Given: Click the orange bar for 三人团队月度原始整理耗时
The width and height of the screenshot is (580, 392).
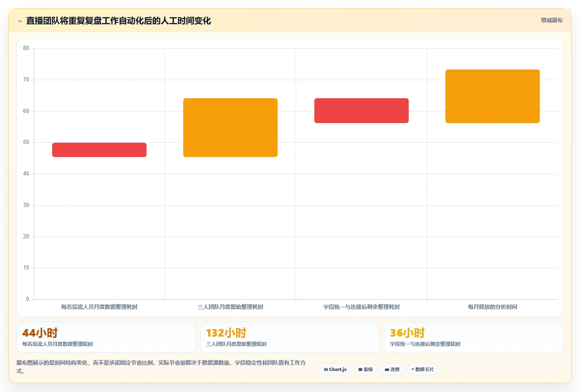Looking at the screenshot, I should tap(230, 128).
